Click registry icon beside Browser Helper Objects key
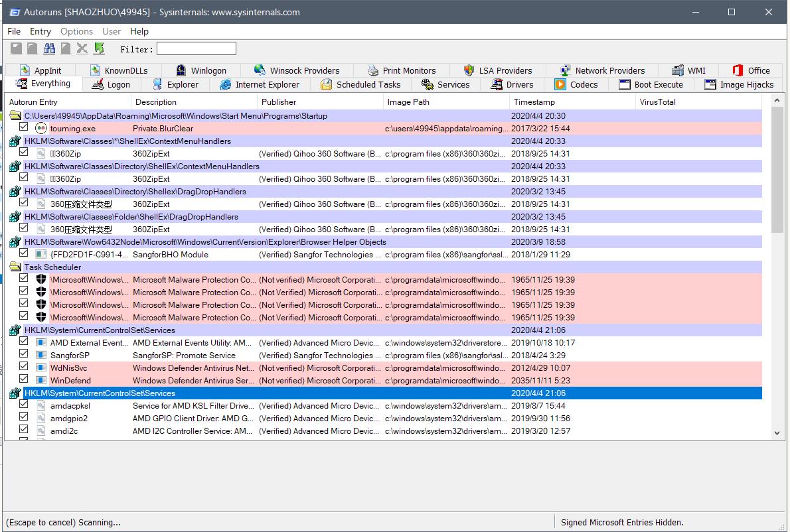Screen dimensions: 790x532 pos(15,241)
